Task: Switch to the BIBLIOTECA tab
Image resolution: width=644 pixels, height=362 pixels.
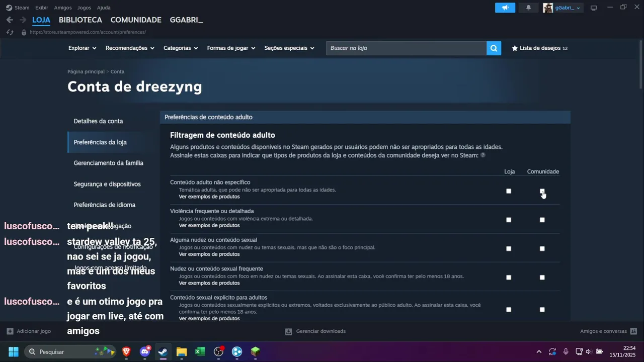Action: point(80,20)
